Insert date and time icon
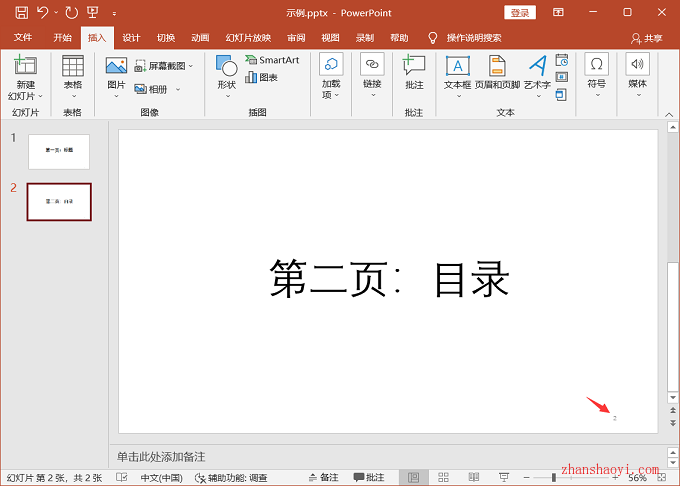680x486 pixels. point(562,60)
